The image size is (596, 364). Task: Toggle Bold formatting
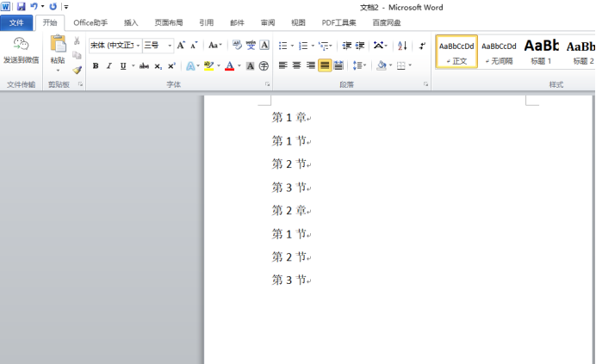pyautogui.click(x=96, y=65)
